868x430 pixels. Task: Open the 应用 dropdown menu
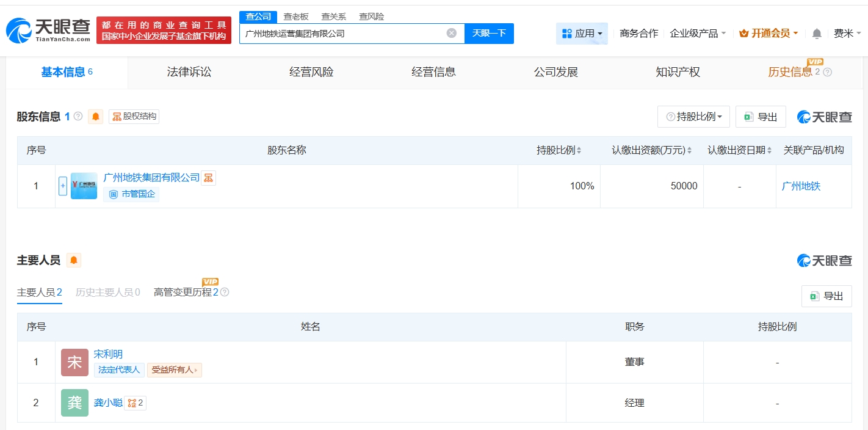pyautogui.click(x=582, y=34)
